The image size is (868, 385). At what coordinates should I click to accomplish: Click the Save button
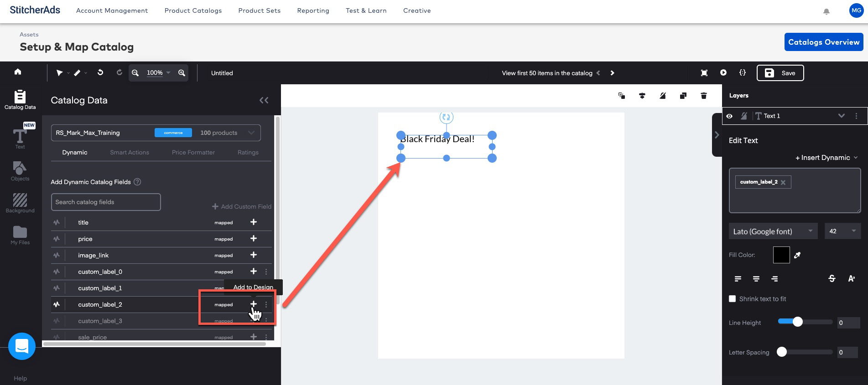coord(780,73)
